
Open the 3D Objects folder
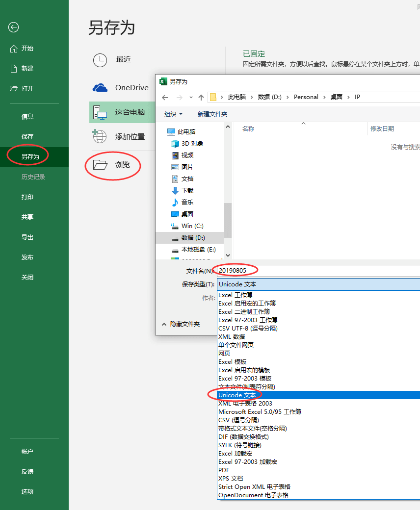coord(192,144)
